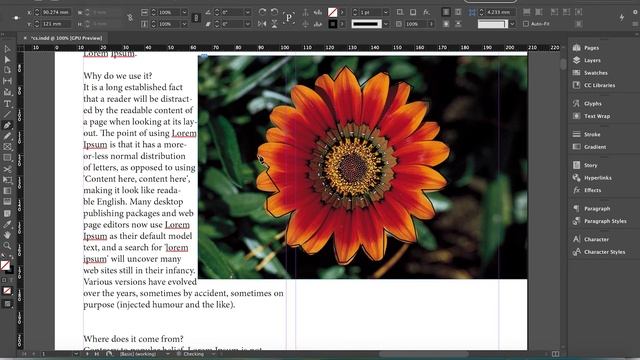The height and width of the screenshot is (360, 640).
Task: Select the Hand tool
Action: coord(7,235)
